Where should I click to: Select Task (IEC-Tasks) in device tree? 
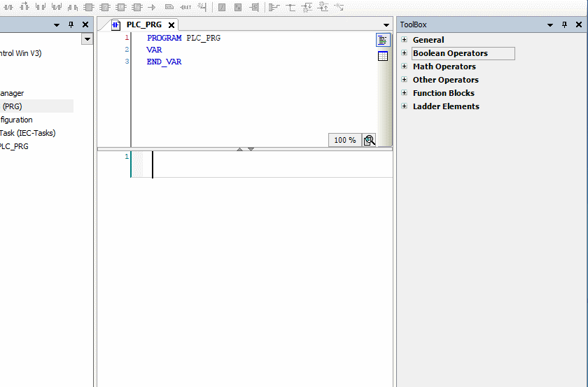27,133
